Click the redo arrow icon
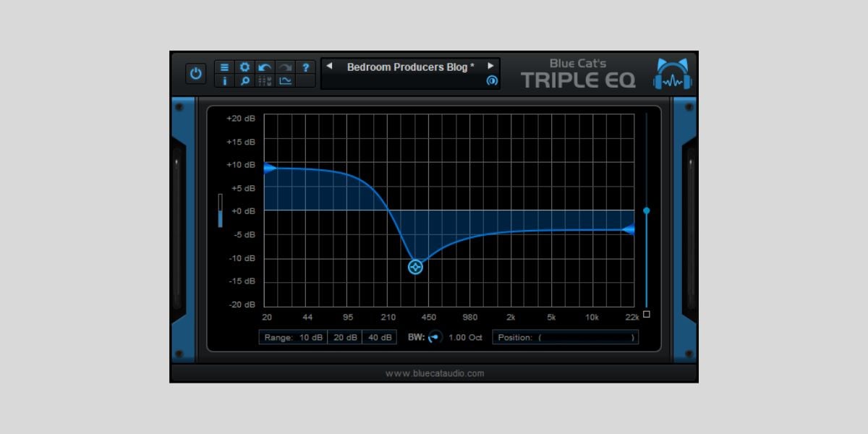The width and height of the screenshot is (868, 434). [285, 67]
